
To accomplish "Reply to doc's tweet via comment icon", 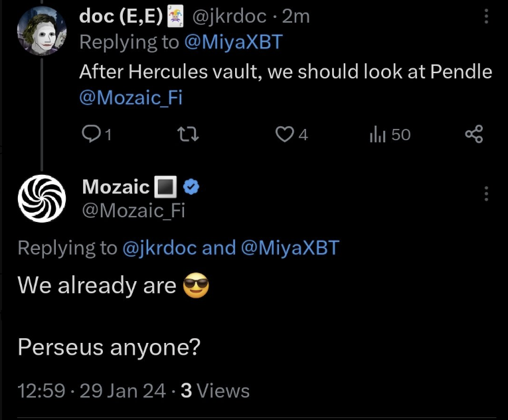I will tap(90, 135).
